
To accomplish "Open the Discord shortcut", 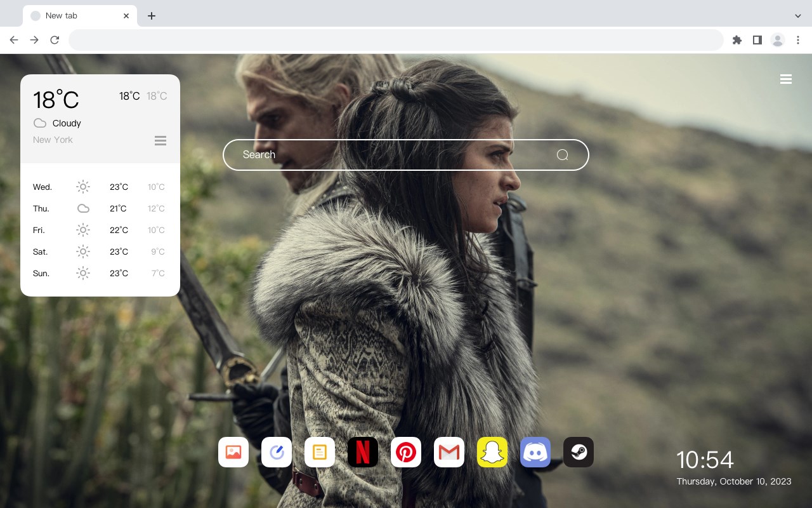I will coord(535,452).
